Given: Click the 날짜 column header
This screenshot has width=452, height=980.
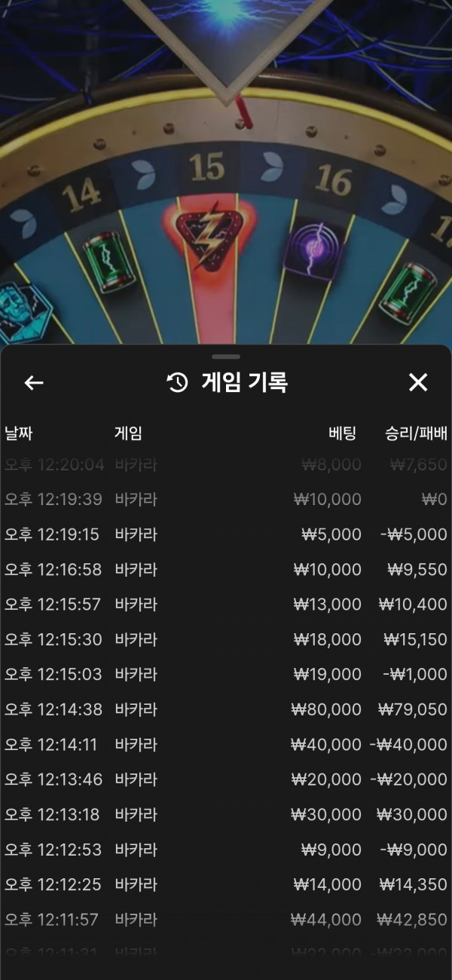Looking at the screenshot, I should point(19,433).
